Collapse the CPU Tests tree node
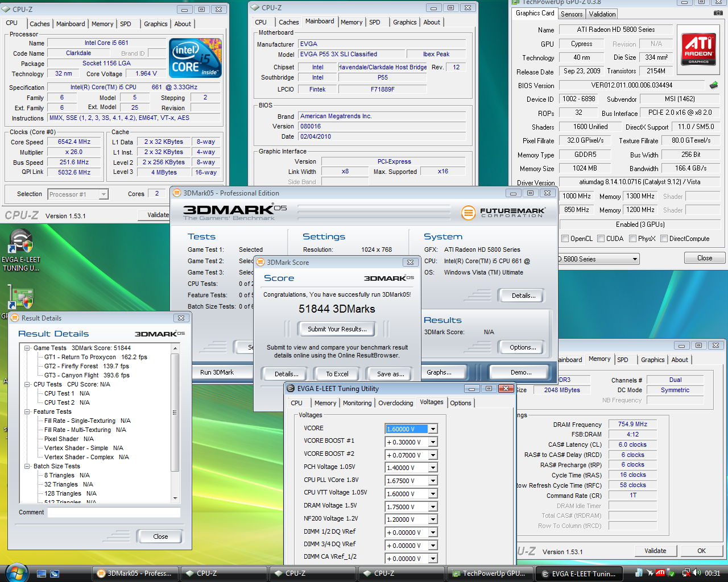The image size is (728, 582). point(27,384)
